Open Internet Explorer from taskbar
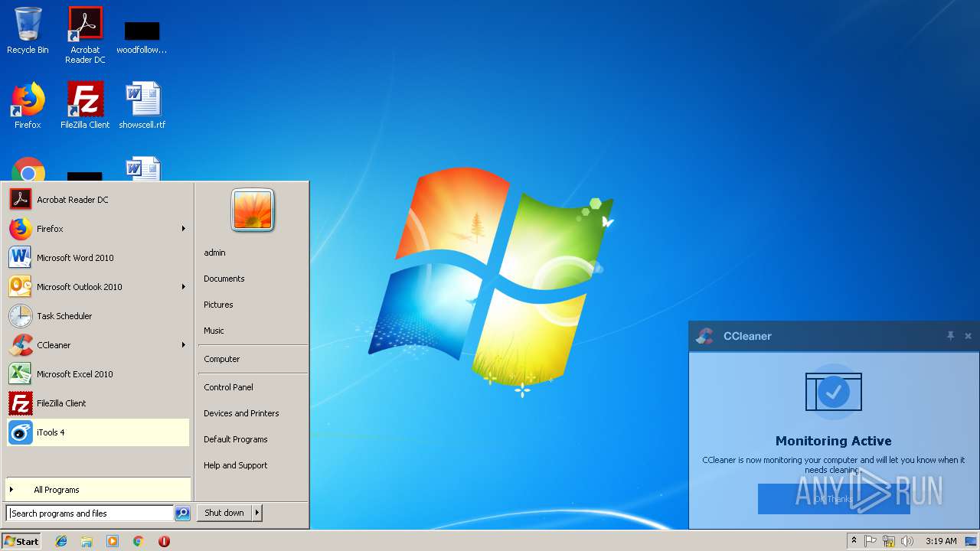The height and width of the screenshot is (551, 980). point(61,541)
